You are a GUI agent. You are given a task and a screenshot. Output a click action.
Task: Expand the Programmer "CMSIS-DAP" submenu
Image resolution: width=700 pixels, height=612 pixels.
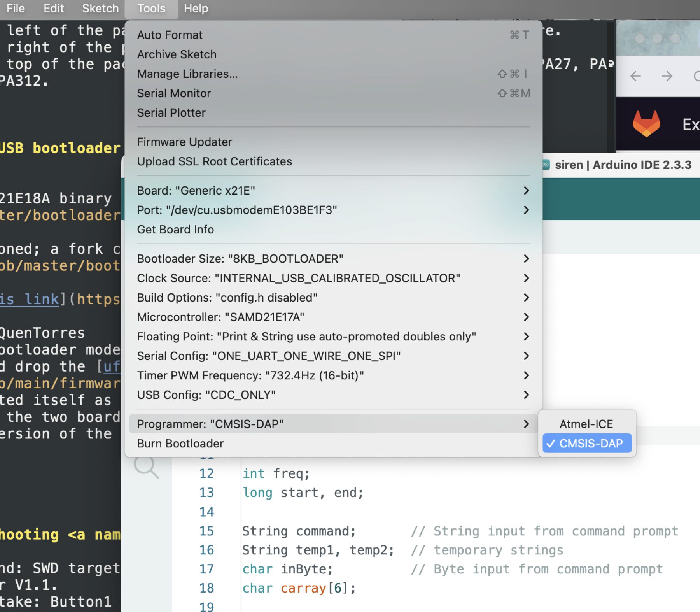(333, 424)
